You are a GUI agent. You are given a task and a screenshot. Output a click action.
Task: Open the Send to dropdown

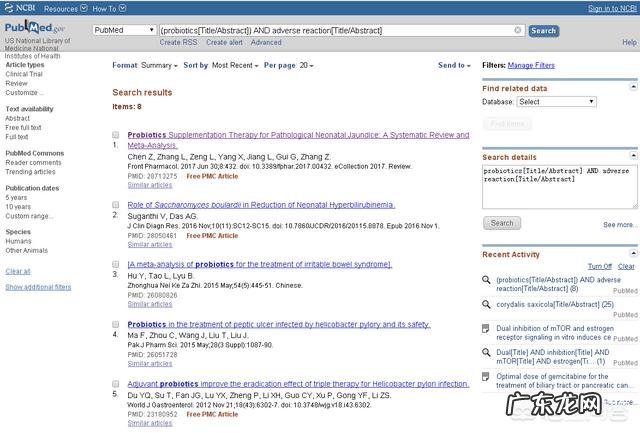(454, 65)
